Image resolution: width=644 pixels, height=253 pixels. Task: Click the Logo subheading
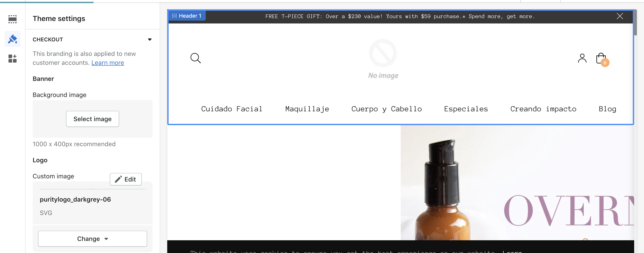[40, 160]
